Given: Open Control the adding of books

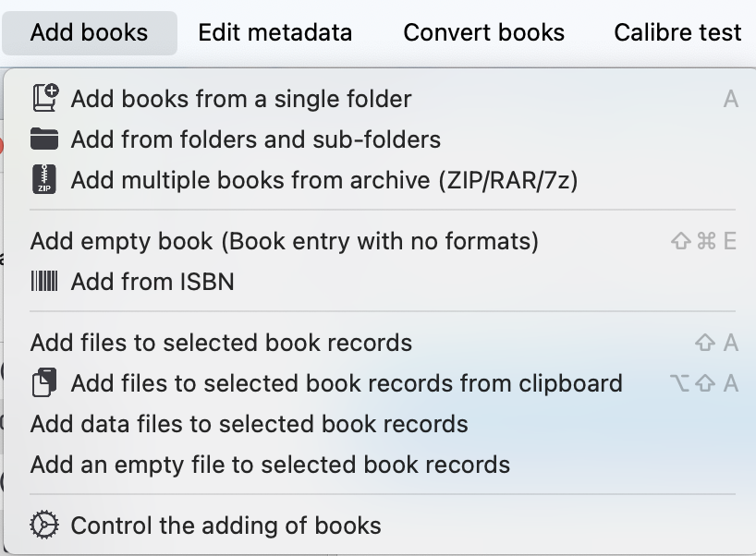Looking at the screenshot, I should pyautogui.click(x=226, y=526).
